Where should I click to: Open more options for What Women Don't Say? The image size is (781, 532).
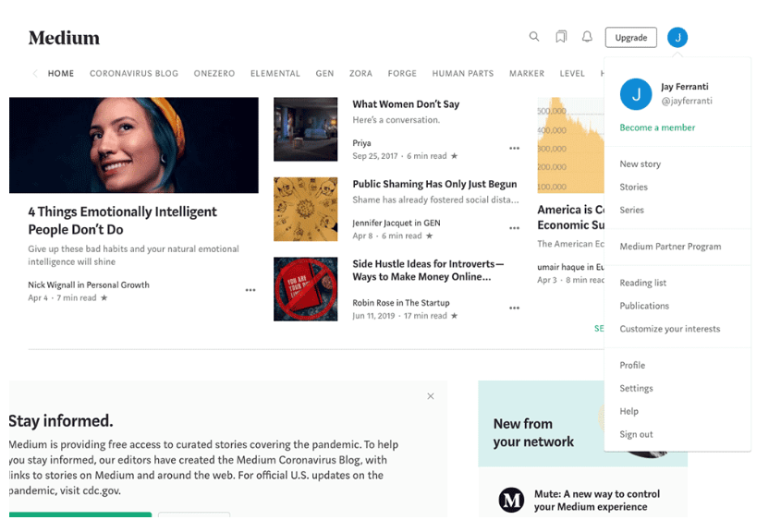coord(514,149)
